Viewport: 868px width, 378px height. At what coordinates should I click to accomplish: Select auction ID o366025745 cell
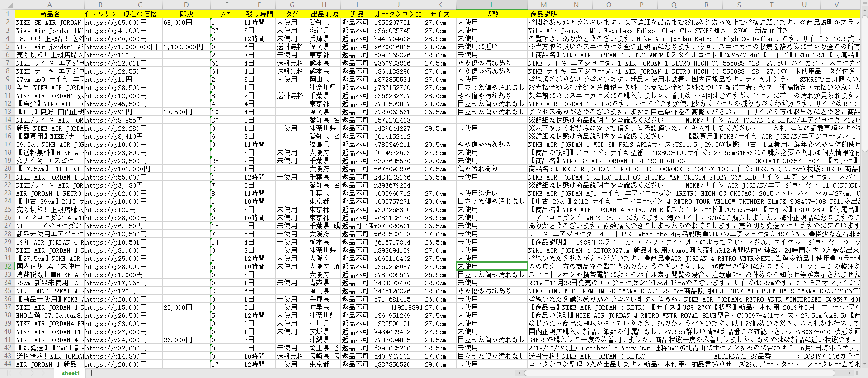pyautogui.click(x=398, y=30)
